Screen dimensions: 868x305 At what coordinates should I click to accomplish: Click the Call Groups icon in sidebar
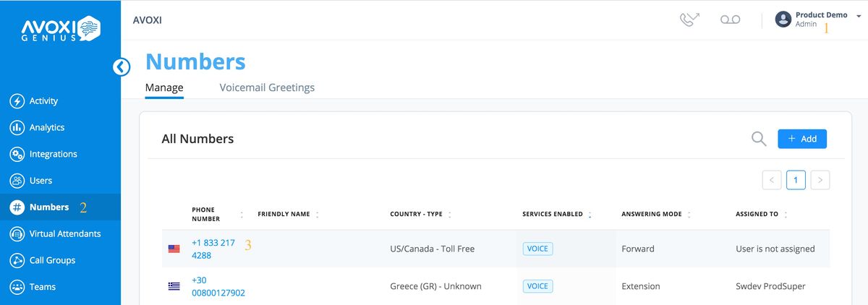point(17,260)
